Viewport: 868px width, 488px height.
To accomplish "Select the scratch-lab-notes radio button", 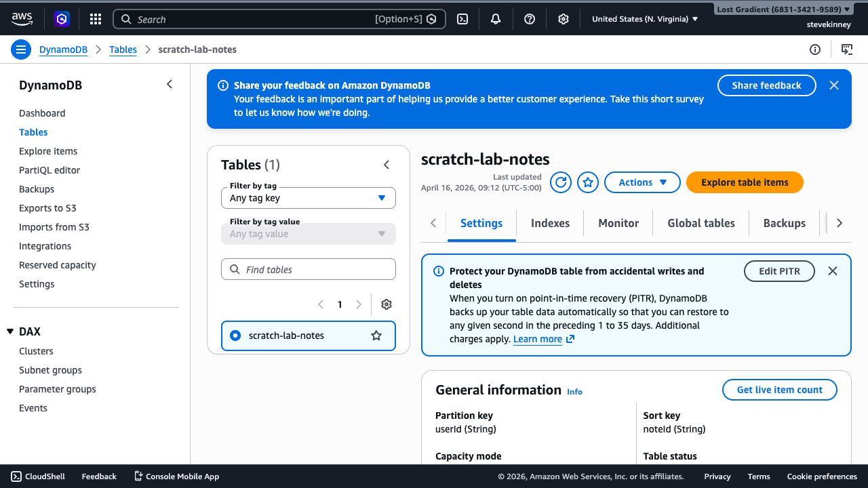I will click(235, 335).
